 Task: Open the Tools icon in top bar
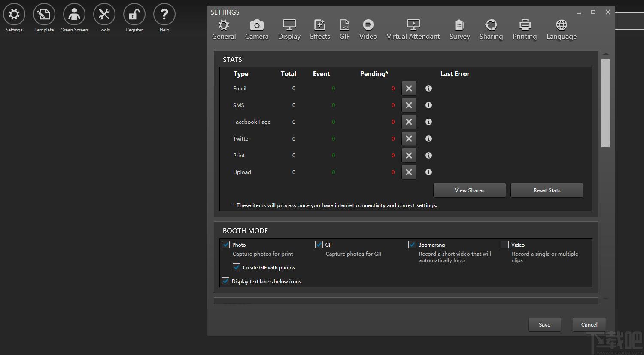pos(104,15)
